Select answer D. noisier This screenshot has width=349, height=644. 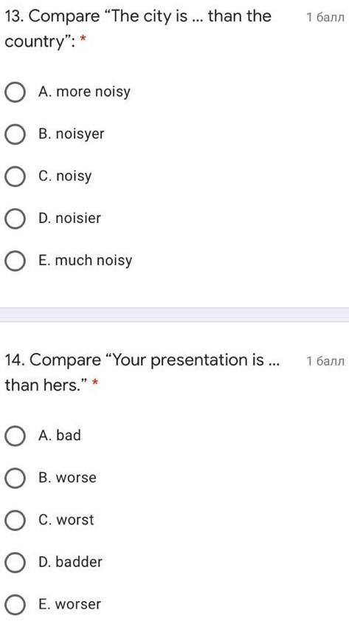point(15,219)
